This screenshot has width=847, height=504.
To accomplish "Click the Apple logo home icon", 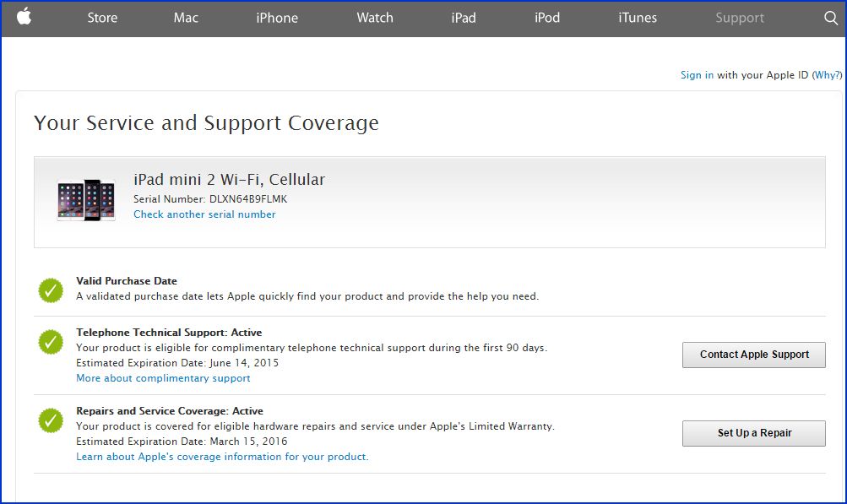I will [x=24, y=17].
